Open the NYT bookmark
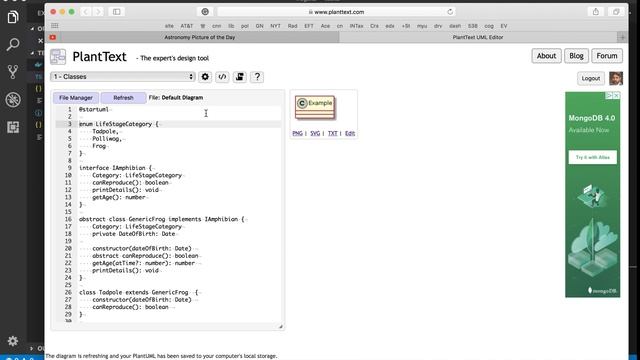Viewport: 640px width, 360px height. tap(276, 26)
